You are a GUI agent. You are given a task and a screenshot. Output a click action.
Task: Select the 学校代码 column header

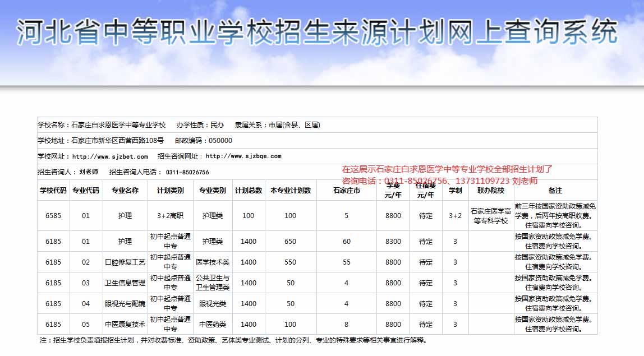point(53,191)
